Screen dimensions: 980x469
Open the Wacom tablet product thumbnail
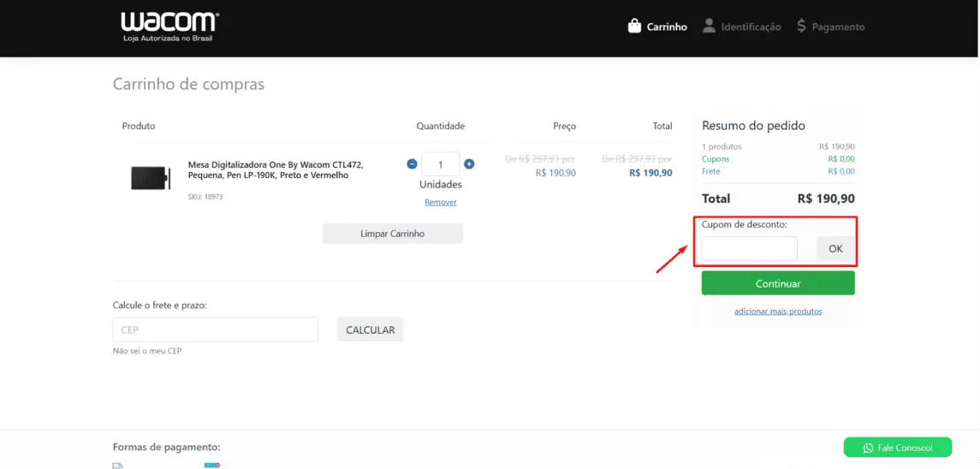coord(150,178)
